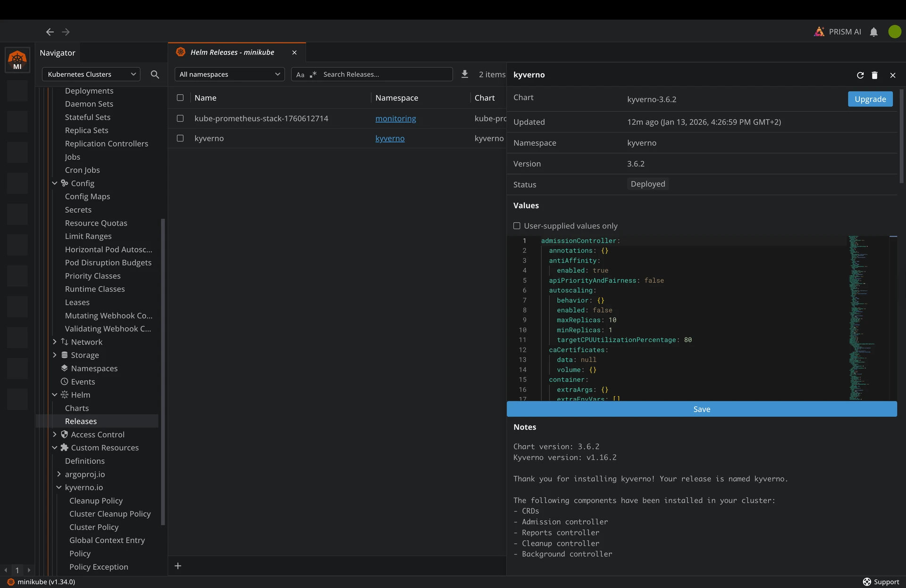906x588 pixels.
Task: Open the All namespaces dropdown
Action: coord(229,75)
